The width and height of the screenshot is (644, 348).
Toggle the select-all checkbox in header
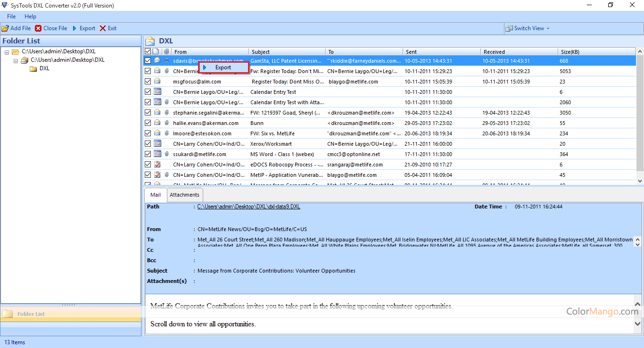tap(148, 51)
